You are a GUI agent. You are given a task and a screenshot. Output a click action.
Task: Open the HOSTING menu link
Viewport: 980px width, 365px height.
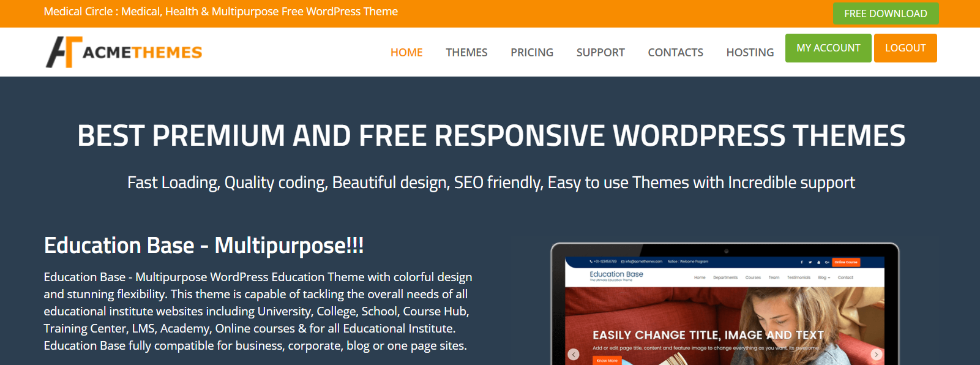click(750, 53)
